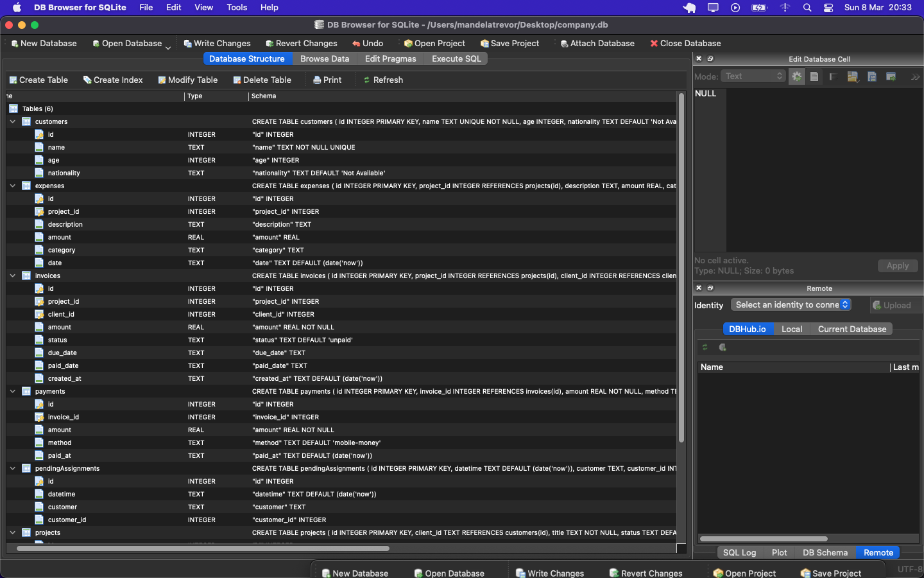Image resolution: width=924 pixels, height=578 pixels.
Task: Click the Create Table button
Action: coord(38,80)
